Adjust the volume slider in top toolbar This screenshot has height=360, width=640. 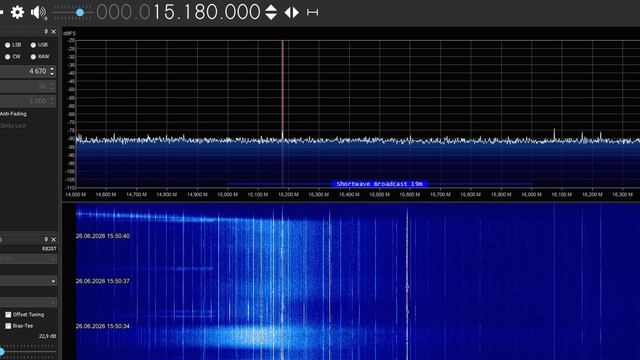(x=80, y=13)
